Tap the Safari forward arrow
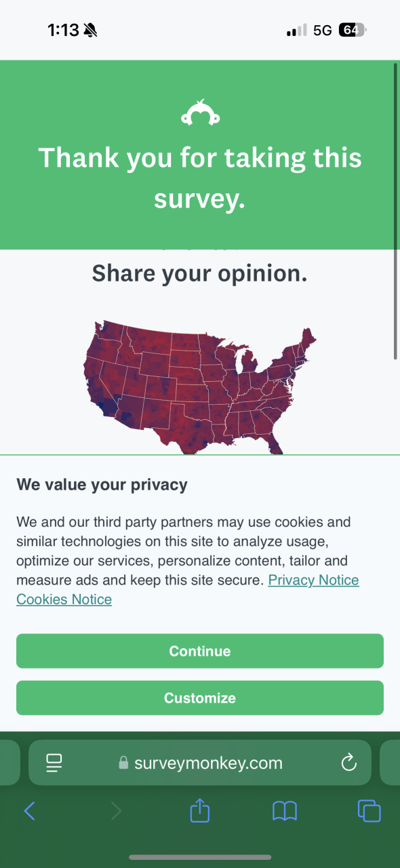 pyautogui.click(x=116, y=810)
